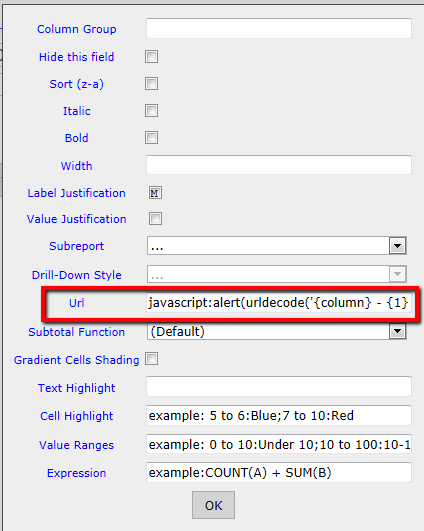Toggle the Sort (z-a) checkbox

point(151,84)
